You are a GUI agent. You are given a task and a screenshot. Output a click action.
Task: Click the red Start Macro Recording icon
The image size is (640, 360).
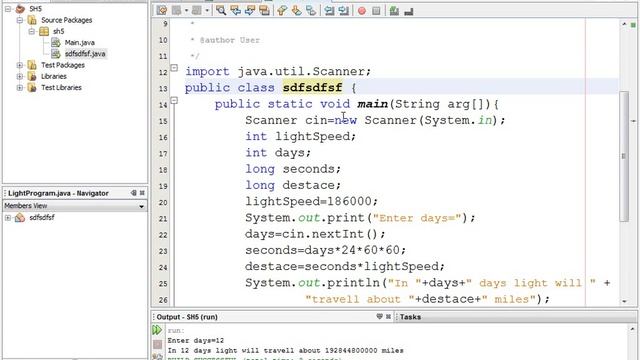(362, 11)
